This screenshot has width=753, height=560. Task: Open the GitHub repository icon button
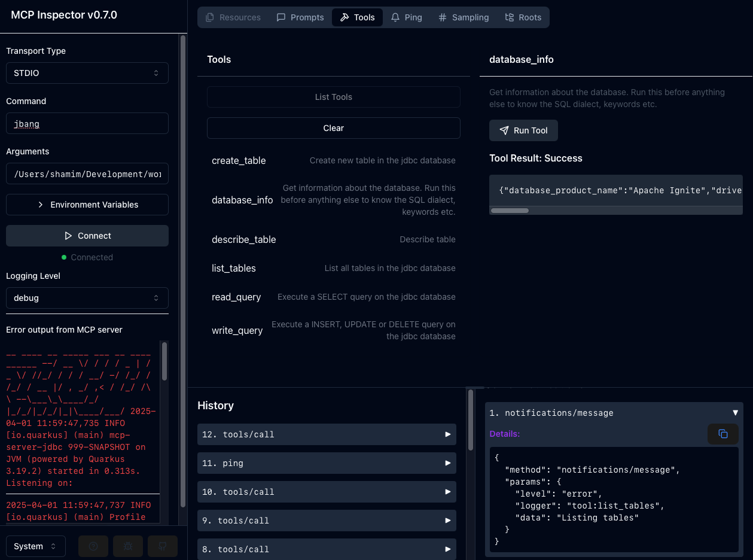coord(163,546)
